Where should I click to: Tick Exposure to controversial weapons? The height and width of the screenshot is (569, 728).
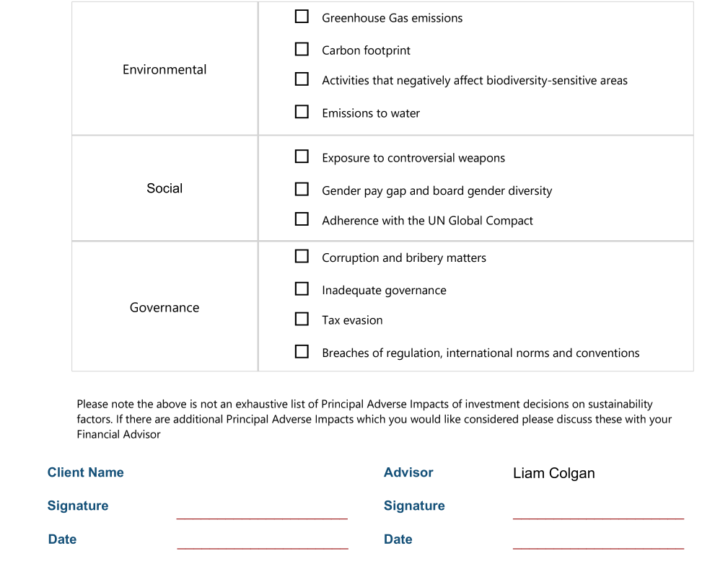point(302,156)
